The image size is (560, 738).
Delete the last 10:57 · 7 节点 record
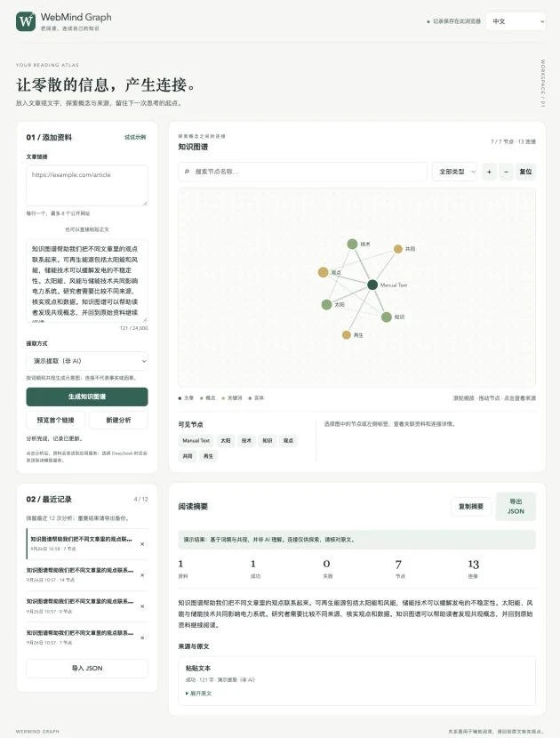(x=142, y=638)
